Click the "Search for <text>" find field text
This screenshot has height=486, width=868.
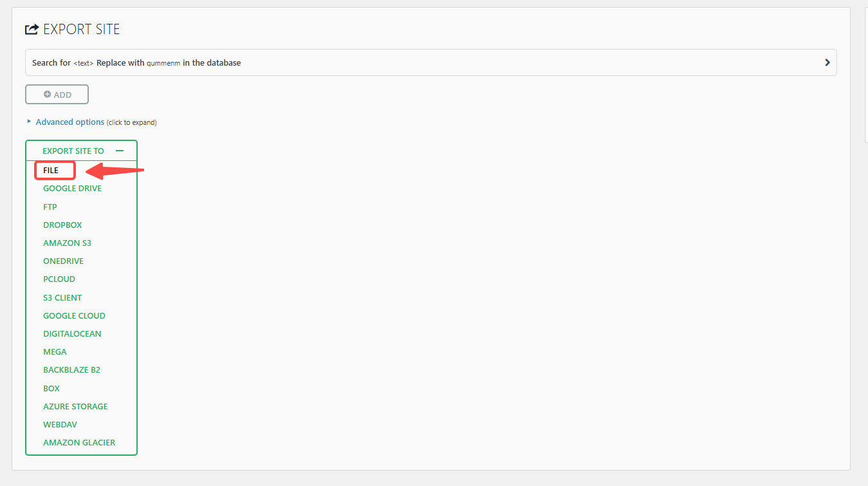point(63,62)
